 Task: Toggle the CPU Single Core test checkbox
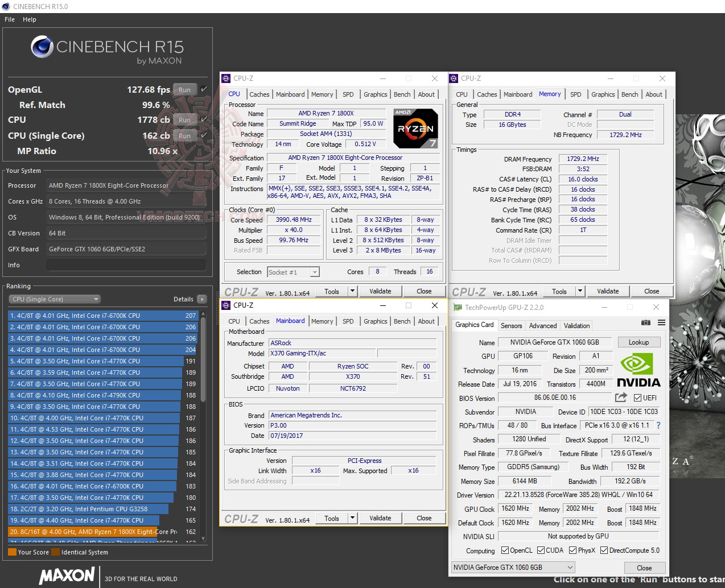tap(204, 135)
